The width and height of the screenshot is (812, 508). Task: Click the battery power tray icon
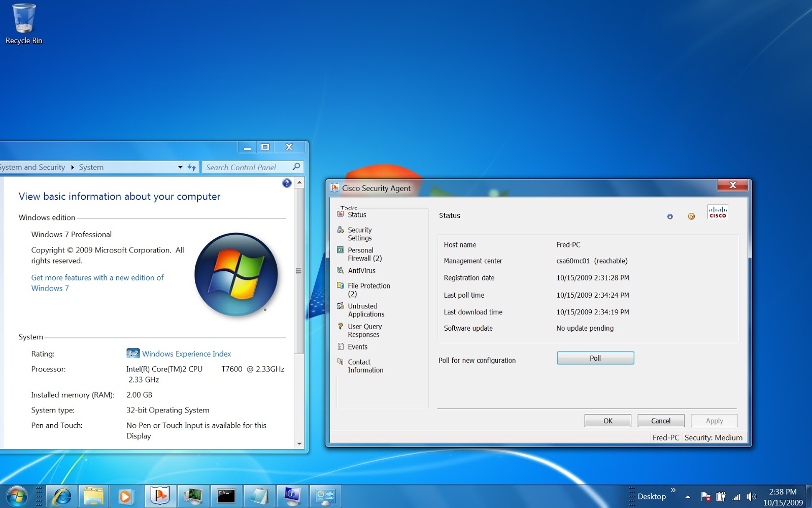pyautogui.click(x=721, y=497)
